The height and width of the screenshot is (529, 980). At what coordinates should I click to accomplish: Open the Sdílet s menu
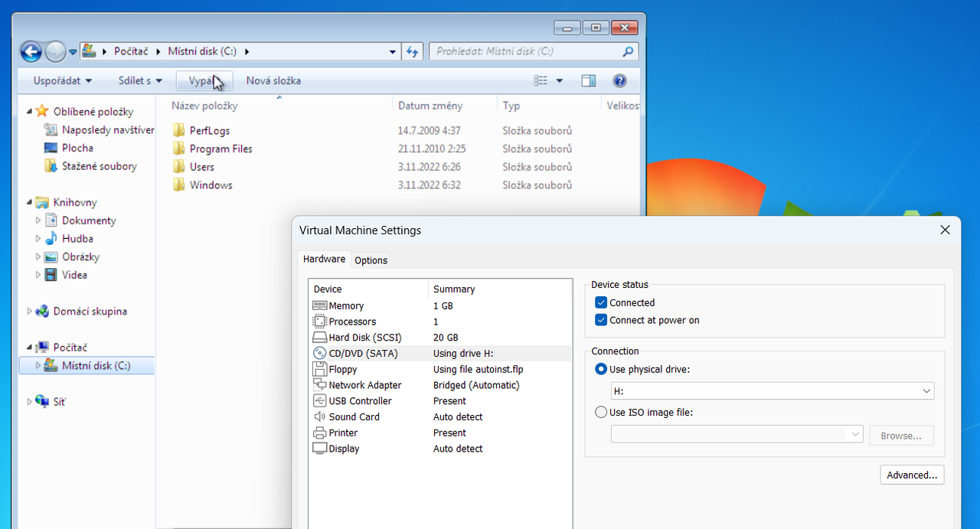click(140, 80)
